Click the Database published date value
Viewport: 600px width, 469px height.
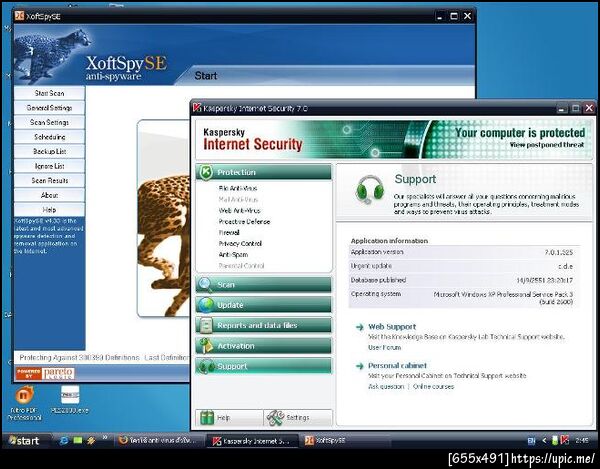pos(545,280)
